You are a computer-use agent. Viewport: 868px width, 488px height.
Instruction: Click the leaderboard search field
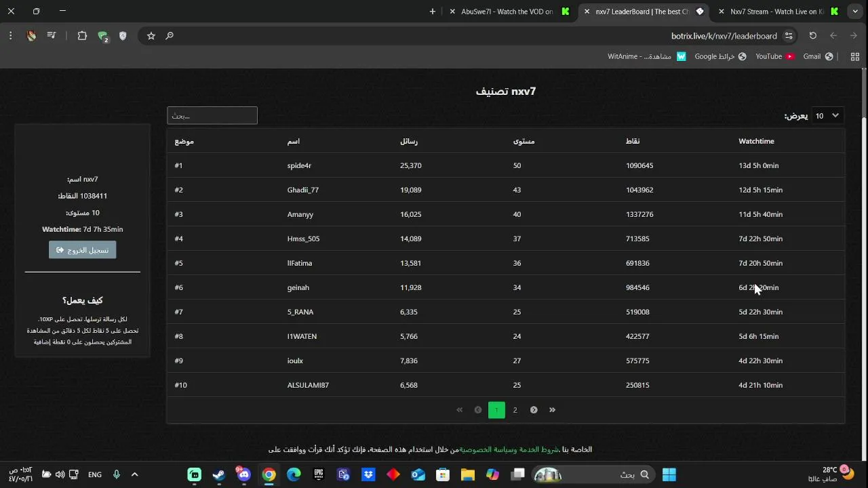coord(212,116)
